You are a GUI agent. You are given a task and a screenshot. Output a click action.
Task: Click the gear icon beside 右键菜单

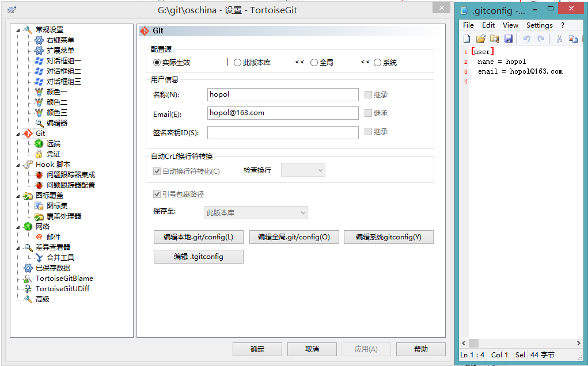click(39, 40)
